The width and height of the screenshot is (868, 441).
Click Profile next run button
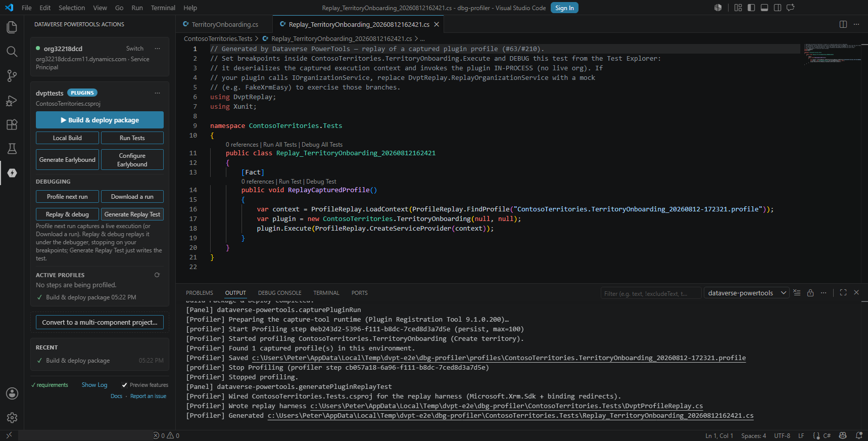[x=67, y=196]
